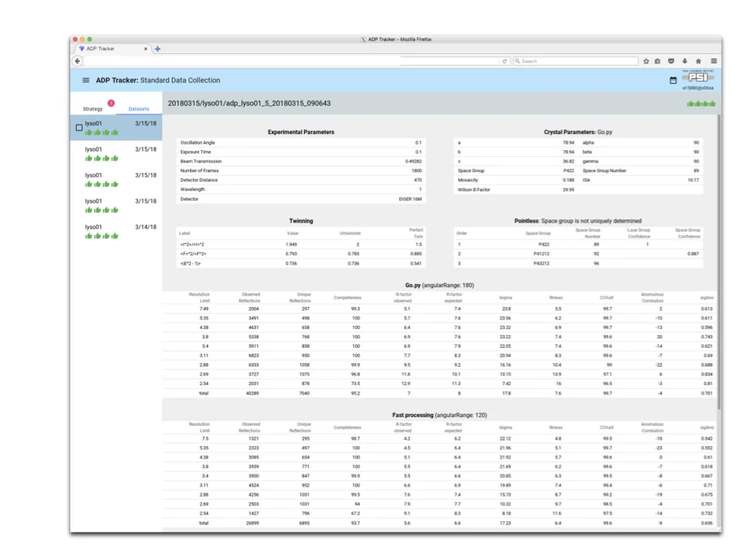Switch to the Datasets tab
This screenshot has height=560, width=747.
click(139, 109)
